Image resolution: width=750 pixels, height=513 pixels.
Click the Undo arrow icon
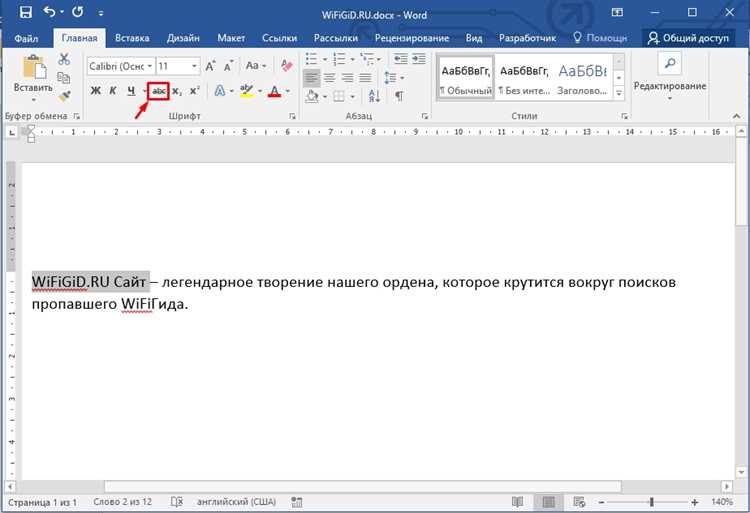(x=50, y=12)
